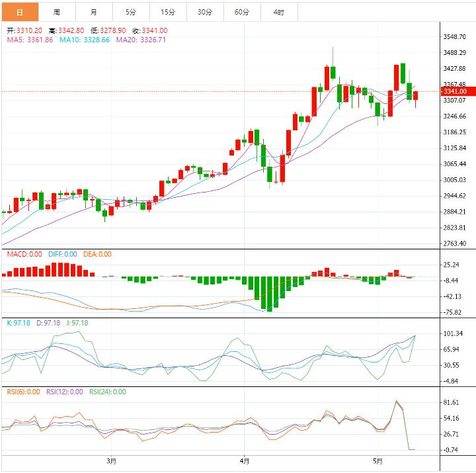Select the 15分 timeframe tab
The width and height of the screenshot is (476, 473).
tap(168, 12)
